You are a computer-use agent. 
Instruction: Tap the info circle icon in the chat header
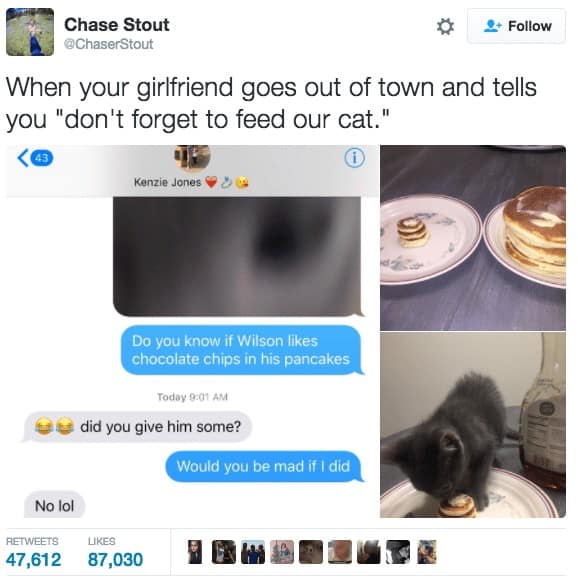click(x=354, y=158)
